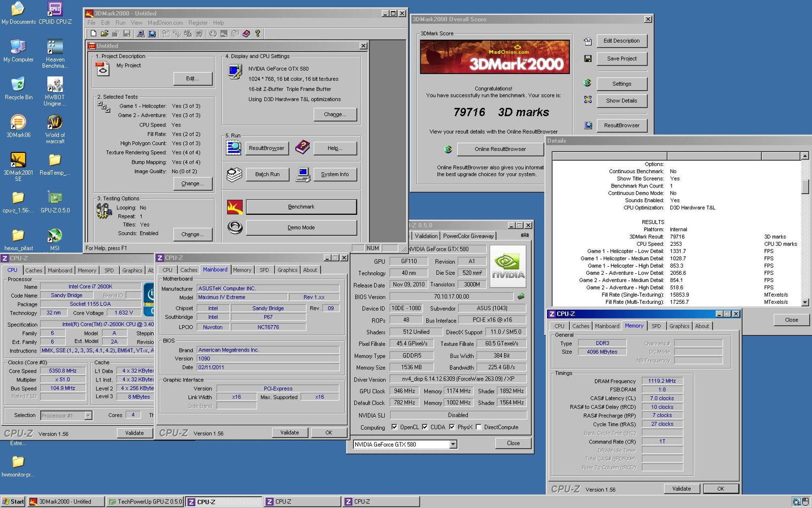This screenshot has height=508, width=812.
Task: Open the Heaven Benchmark desktop shortcut
Action: pos(55,53)
